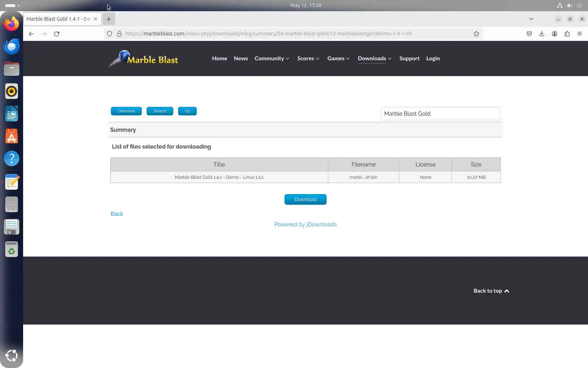Expand the Downloads menu
The width and height of the screenshot is (588, 368).
tap(374, 59)
